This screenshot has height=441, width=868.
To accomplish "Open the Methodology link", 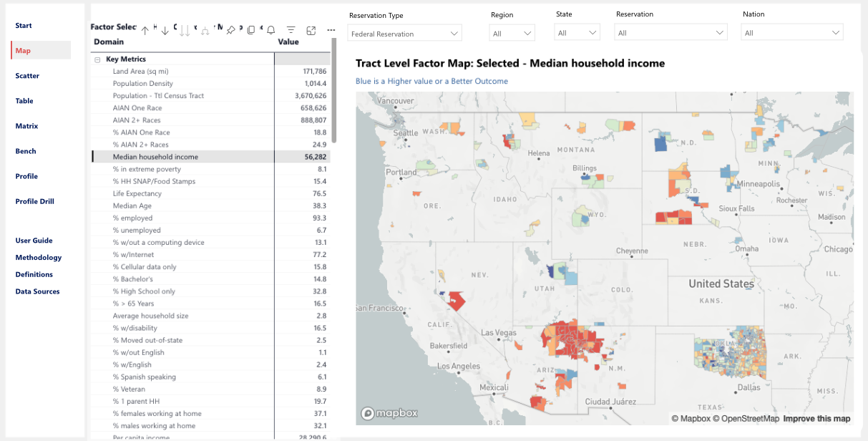I will point(39,258).
